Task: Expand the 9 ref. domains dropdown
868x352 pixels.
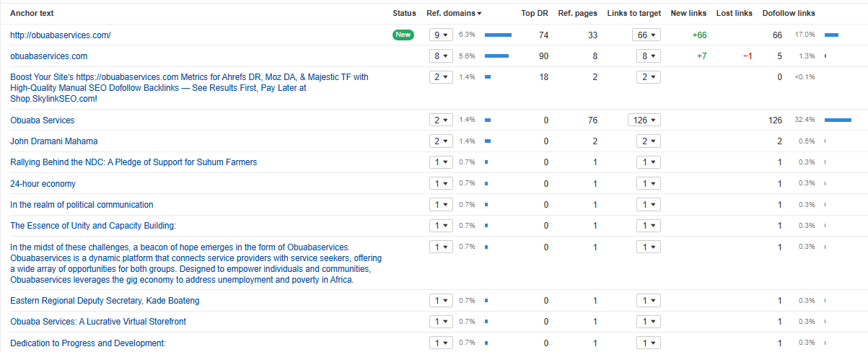Action: tap(440, 35)
